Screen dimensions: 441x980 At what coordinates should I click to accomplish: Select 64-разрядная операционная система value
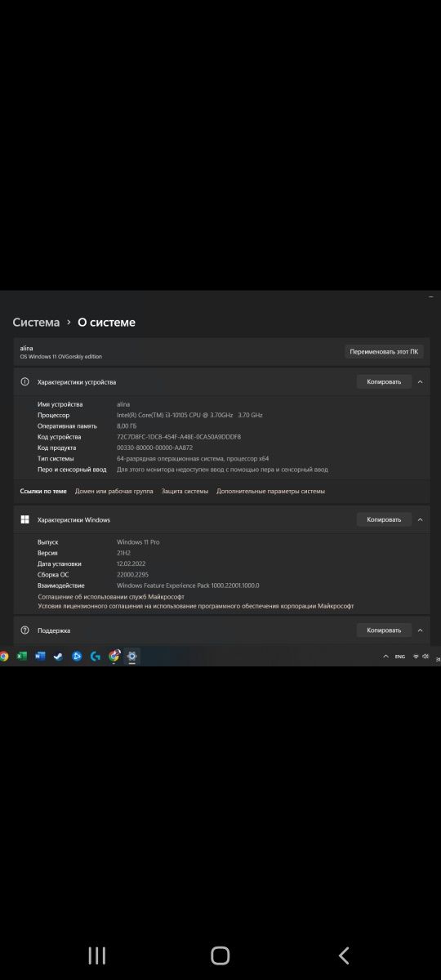(x=193, y=459)
